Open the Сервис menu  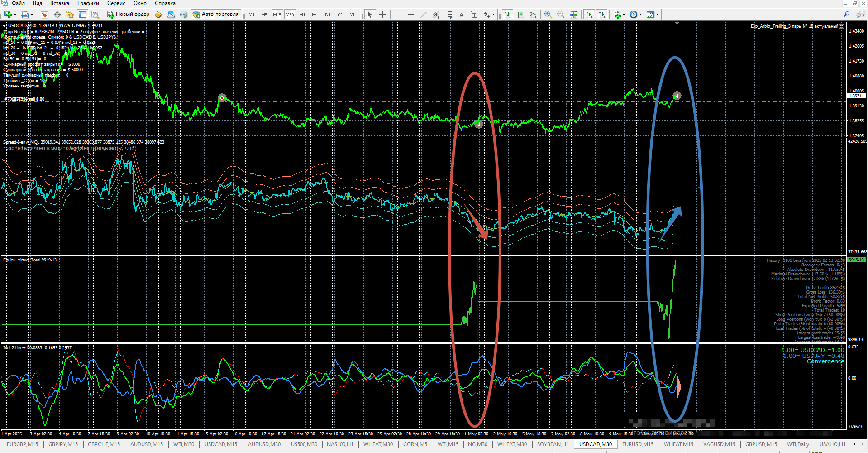click(116, 3)
